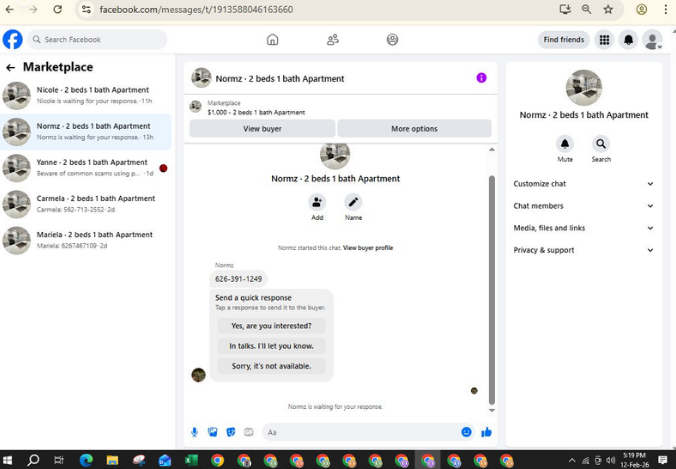
Task: Click the site information icon in address bar
Action: (x=86, y=9)
